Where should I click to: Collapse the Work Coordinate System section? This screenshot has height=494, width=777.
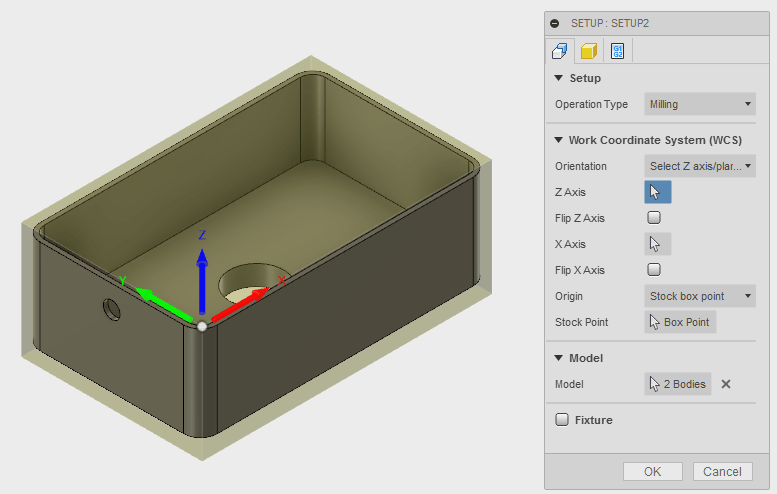[x=558, y=140]
